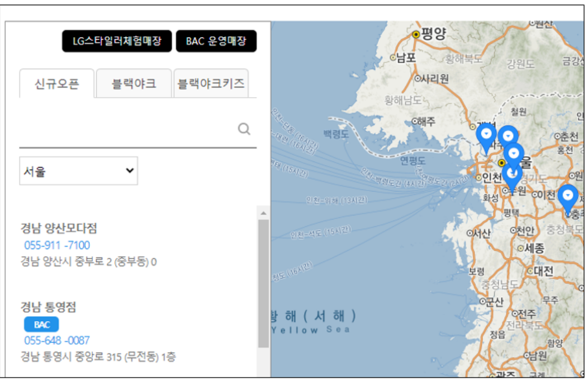Click the 백령도 island label on map

point(336,134)
